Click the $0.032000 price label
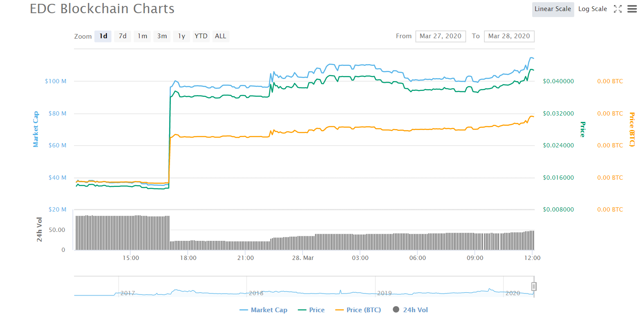644x319 pixels. click(559, 113)
